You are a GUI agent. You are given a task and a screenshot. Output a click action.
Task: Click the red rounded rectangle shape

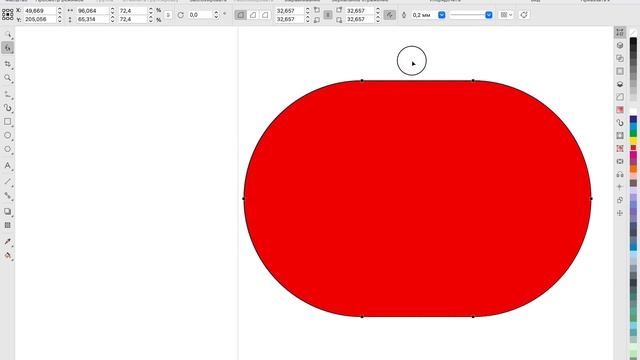tap(418, 198)
